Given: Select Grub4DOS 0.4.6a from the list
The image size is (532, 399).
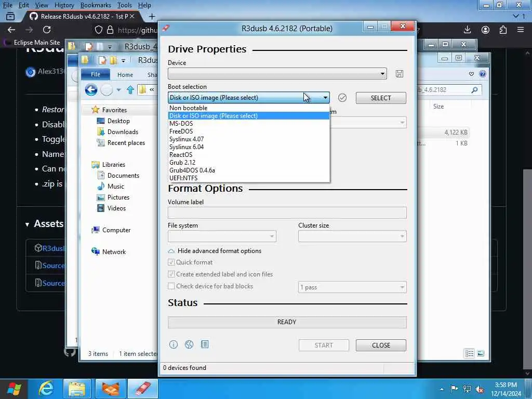Looking at the screenshot, I should (249, 170).
